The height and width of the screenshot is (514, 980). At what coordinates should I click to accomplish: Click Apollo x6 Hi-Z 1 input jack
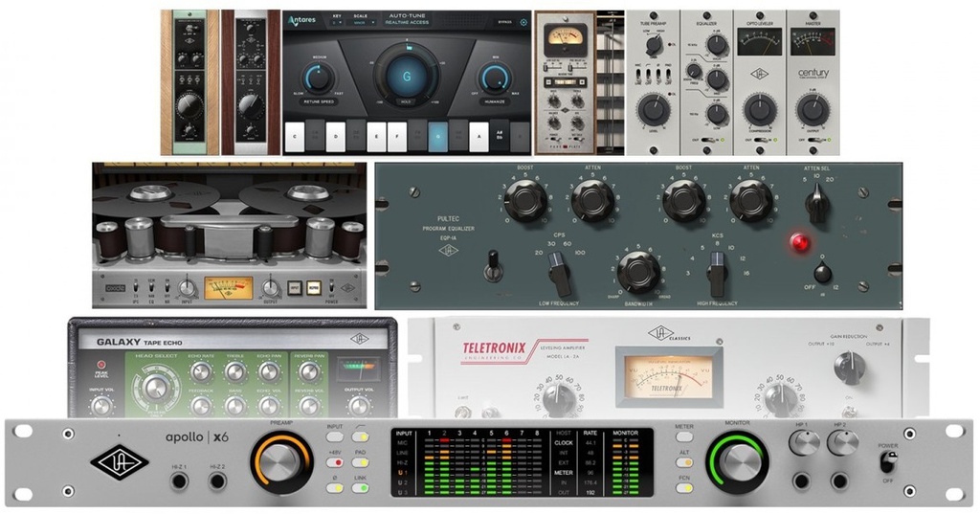pyautogui.click(x=179, y=481)
